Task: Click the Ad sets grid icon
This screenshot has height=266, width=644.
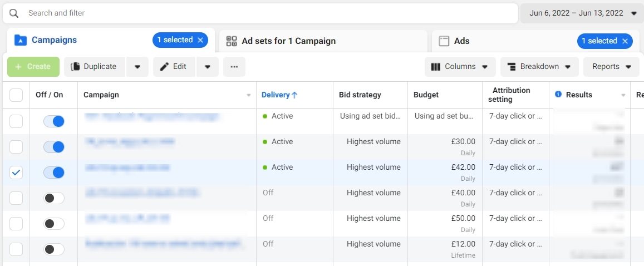Action: [x=232, y=41]
